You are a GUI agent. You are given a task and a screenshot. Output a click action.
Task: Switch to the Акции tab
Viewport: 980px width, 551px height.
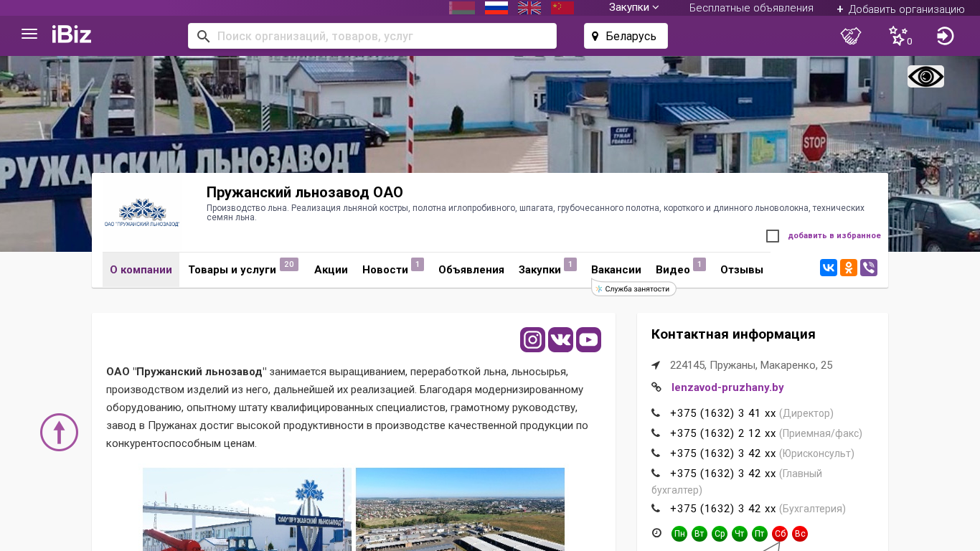click(x=331, y=270)
